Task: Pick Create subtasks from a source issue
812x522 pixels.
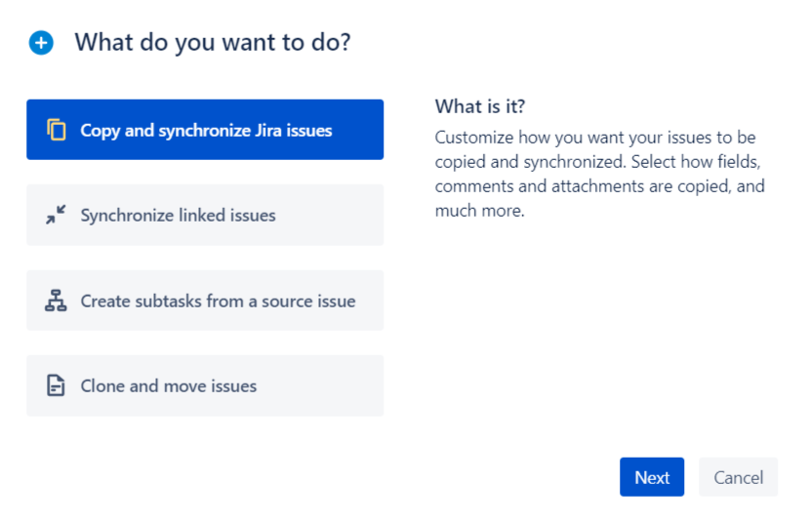Action: tap(205, 301)
